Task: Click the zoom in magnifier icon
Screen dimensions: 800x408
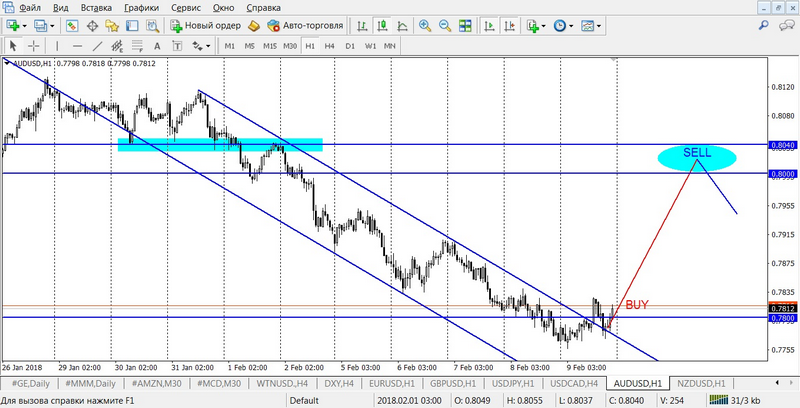Action: click(425, 25)
